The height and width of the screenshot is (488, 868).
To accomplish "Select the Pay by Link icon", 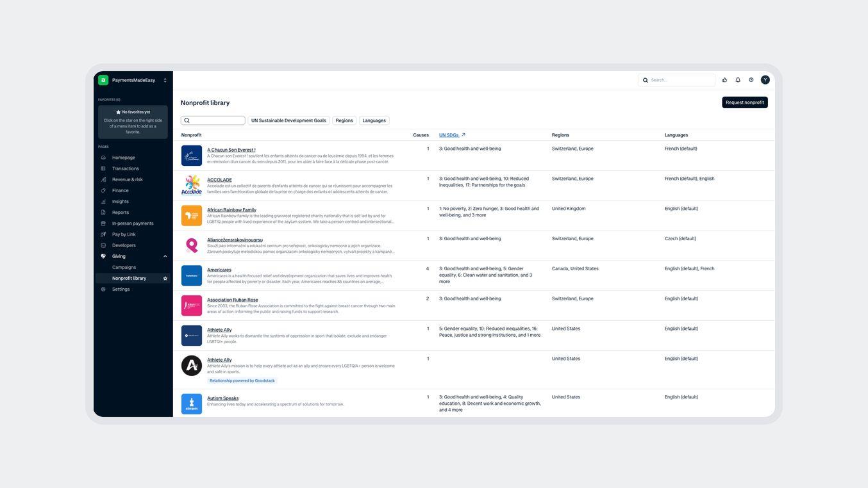I will [x=102, y=233].
